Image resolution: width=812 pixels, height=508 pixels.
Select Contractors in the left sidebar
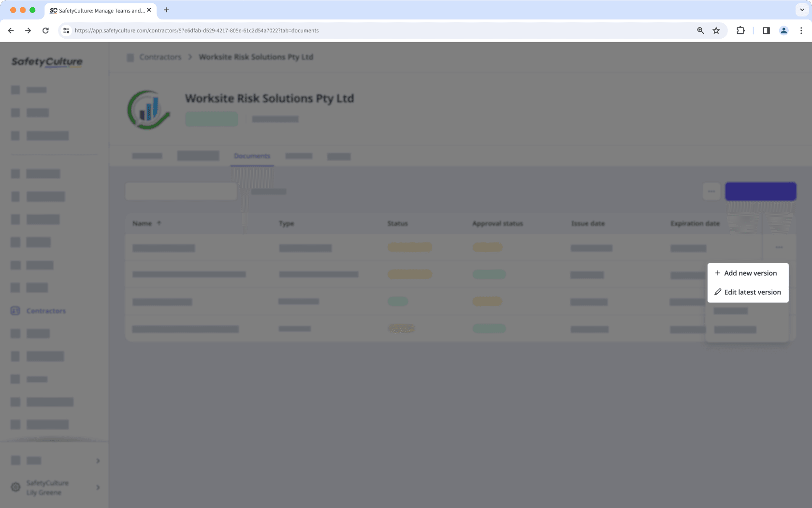(x=46, y=311)
